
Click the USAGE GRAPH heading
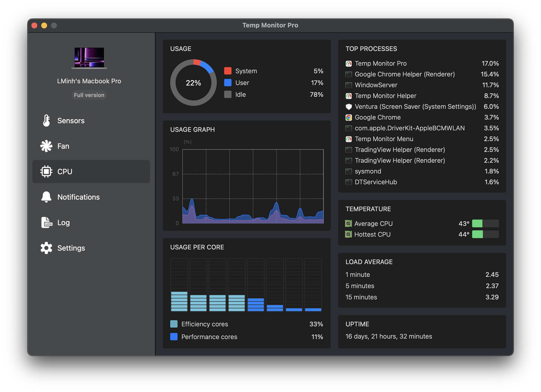tap(193, 130)
